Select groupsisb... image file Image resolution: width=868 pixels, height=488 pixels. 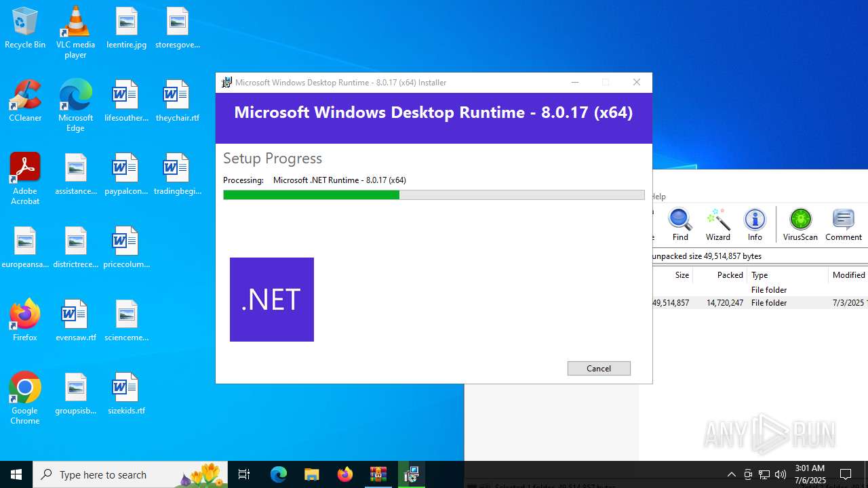point(75,394)
